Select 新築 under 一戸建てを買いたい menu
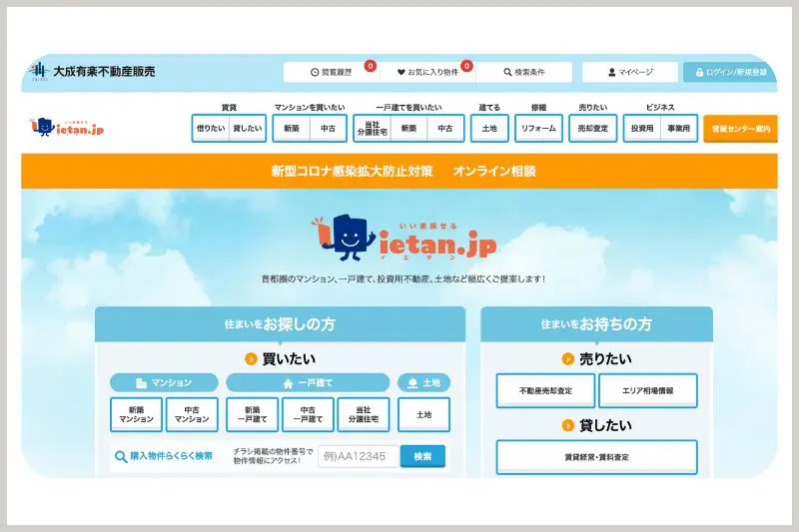 pos(408,129)
